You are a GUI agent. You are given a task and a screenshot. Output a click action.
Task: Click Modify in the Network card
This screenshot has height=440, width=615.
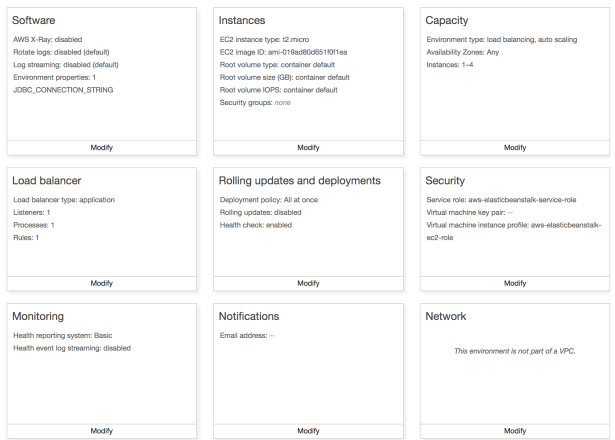pyautogui.click(x=514, y=430)
